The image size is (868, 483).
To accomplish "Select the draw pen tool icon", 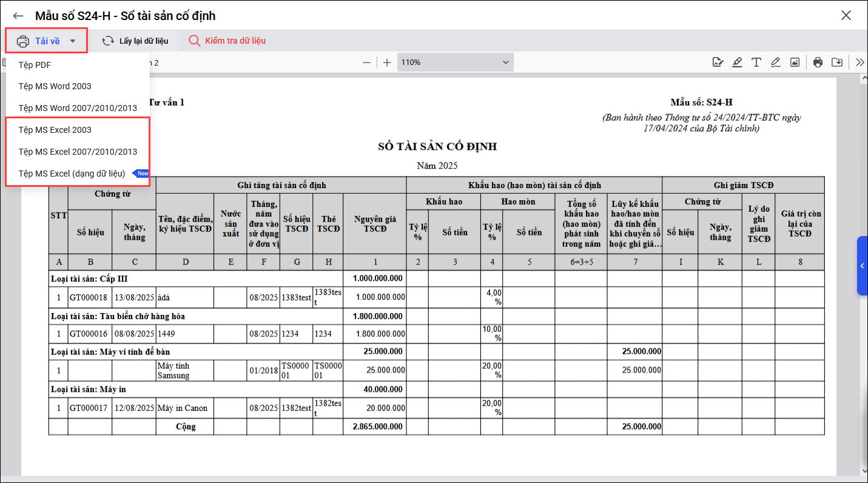I will [x=775, y=62].
